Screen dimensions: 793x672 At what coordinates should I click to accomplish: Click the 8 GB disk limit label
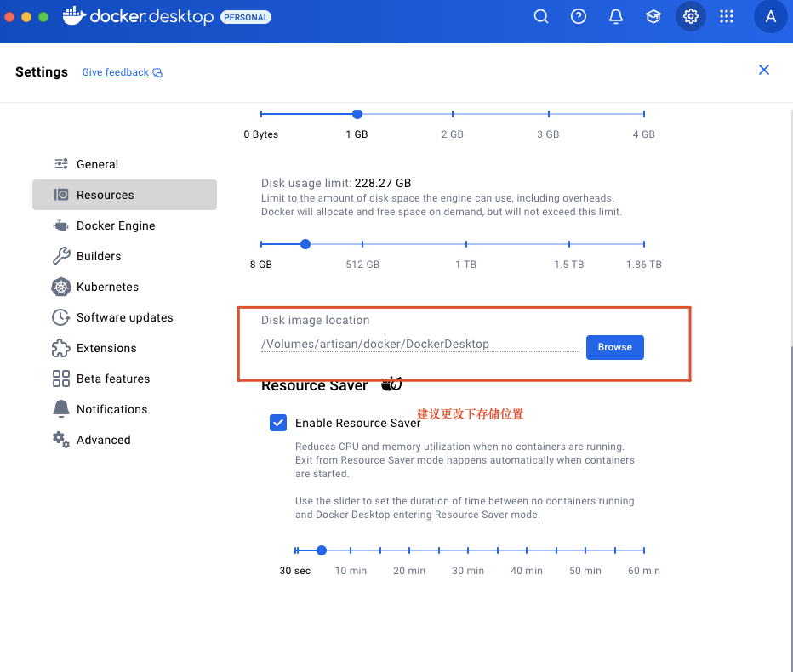[x=261, y=265]
